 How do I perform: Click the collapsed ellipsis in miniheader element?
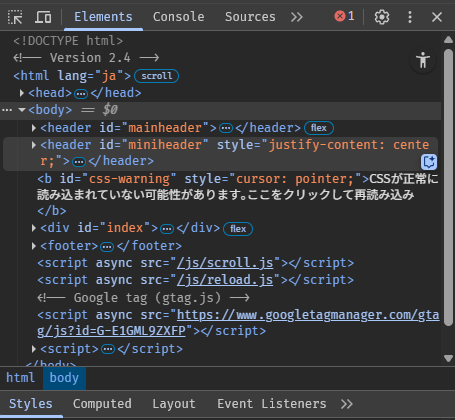[x=79, y=162]
